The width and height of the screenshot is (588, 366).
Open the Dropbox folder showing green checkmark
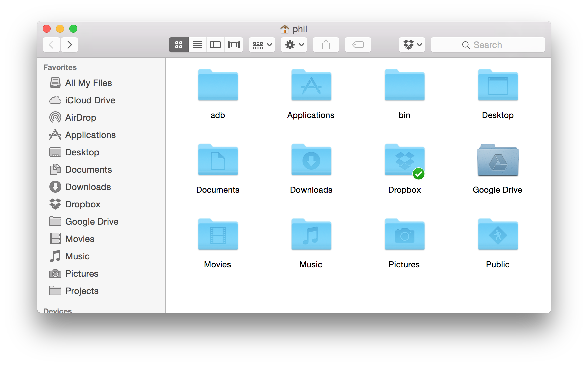(404, 160)
